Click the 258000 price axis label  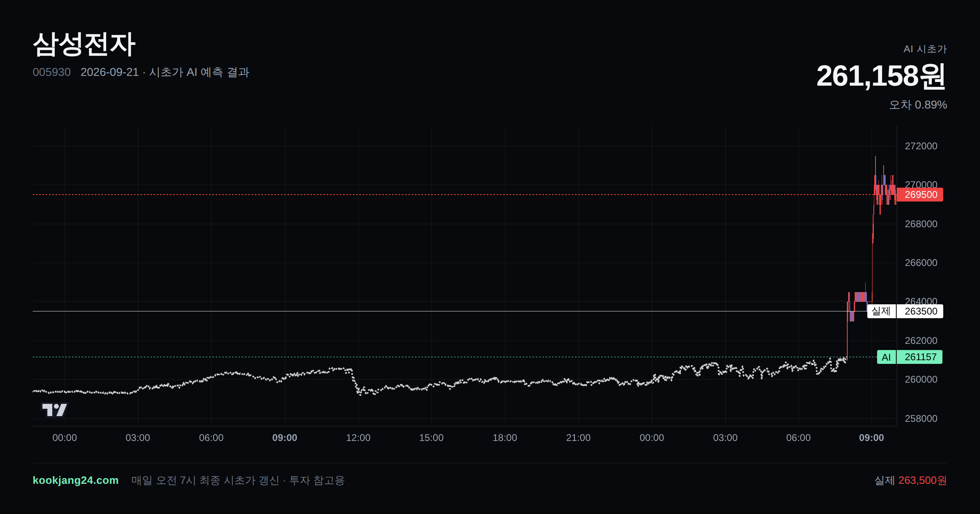921,419
